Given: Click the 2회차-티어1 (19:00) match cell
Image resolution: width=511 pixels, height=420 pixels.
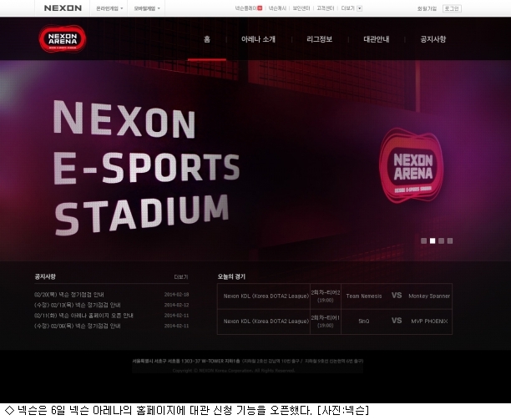Looking at the screenshot, I should [x=326, y=321].
